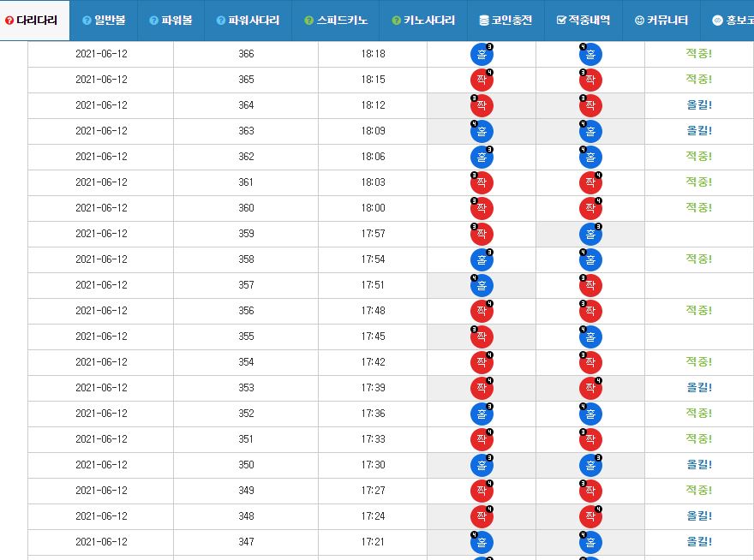Click the 적중! result for round 358
Viewport: 754px width, 560px height.
coord(698,259)
